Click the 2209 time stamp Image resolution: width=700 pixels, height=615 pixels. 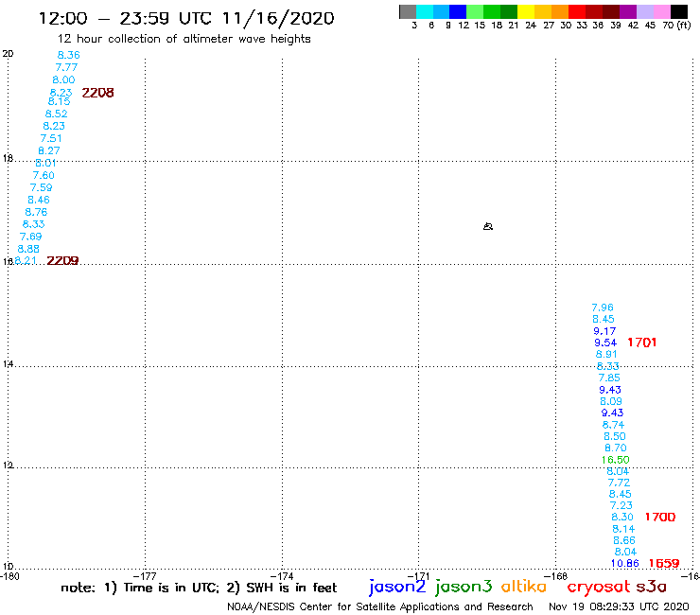click(62, 260)
